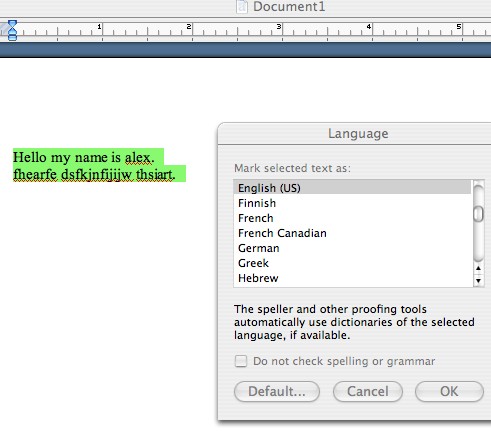Click the Default... button

tap(277, 391)
